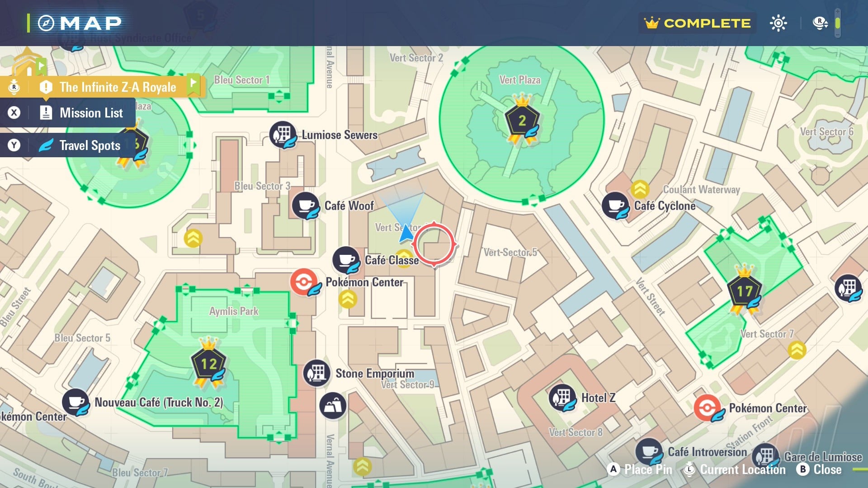
Task: Click the Café Cyclone cup icon
Action: point(615,206)
